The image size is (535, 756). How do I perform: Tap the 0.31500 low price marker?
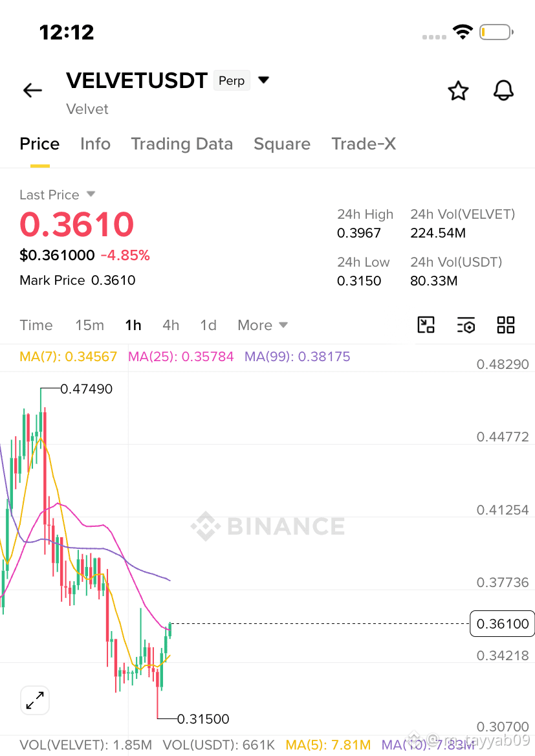[x=203, y=719]
